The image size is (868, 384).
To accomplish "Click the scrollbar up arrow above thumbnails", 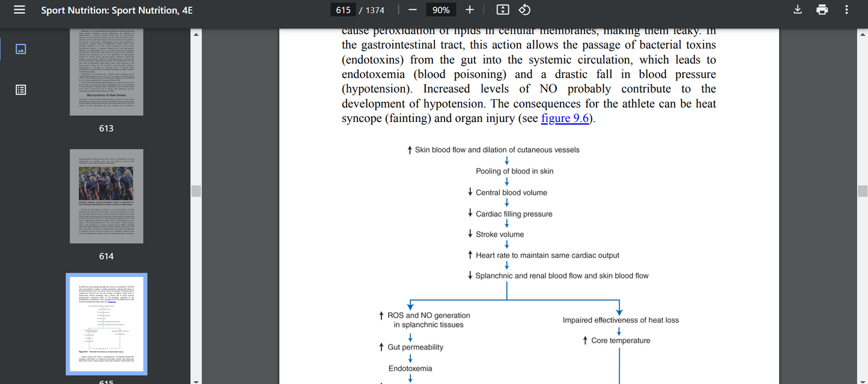I will click(195, 35).
